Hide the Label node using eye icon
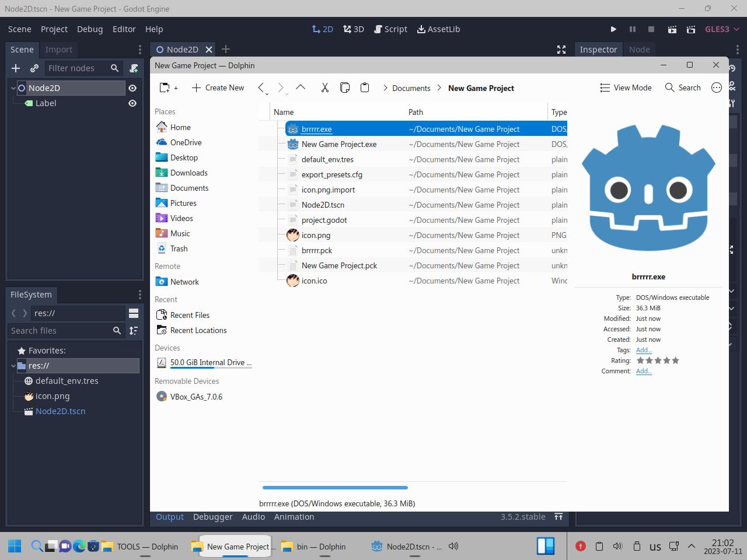 [132, 103]
